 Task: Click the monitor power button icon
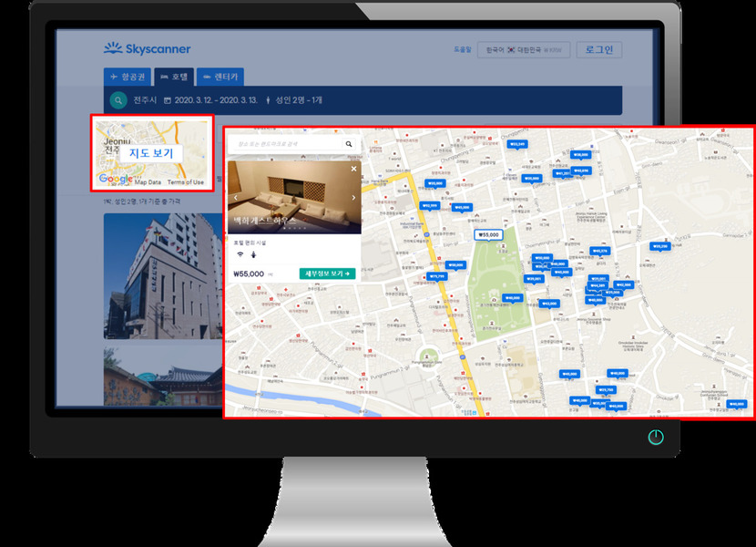655,437
